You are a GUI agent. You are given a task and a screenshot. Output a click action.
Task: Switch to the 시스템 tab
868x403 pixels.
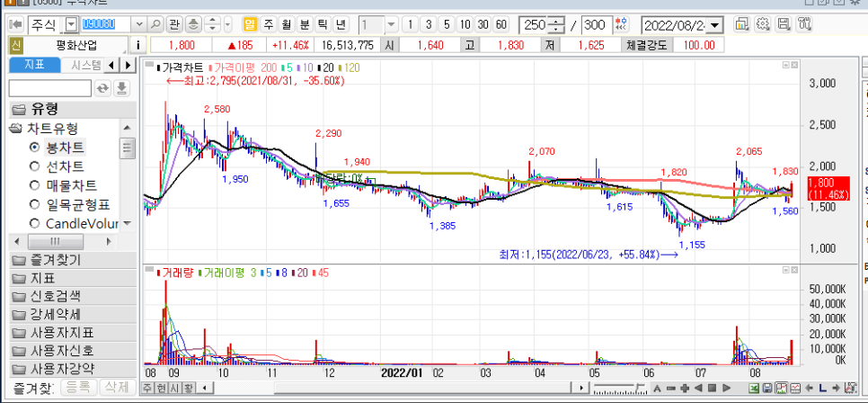(x=83, y=65)
